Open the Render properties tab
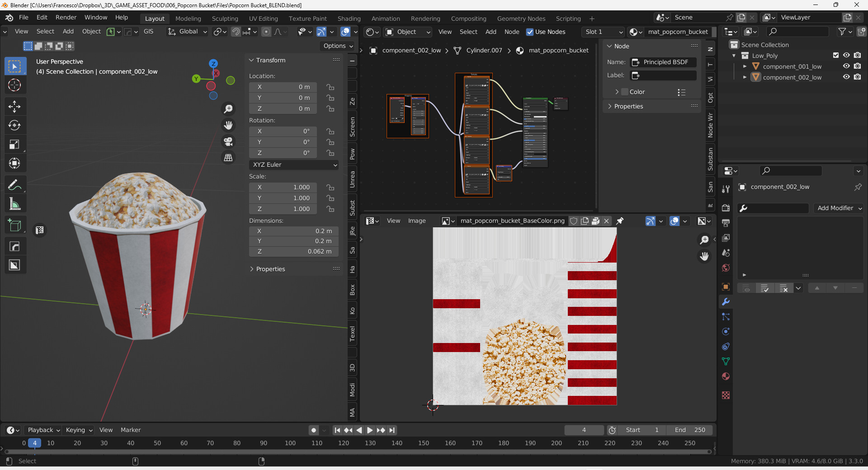 (726, 208)
